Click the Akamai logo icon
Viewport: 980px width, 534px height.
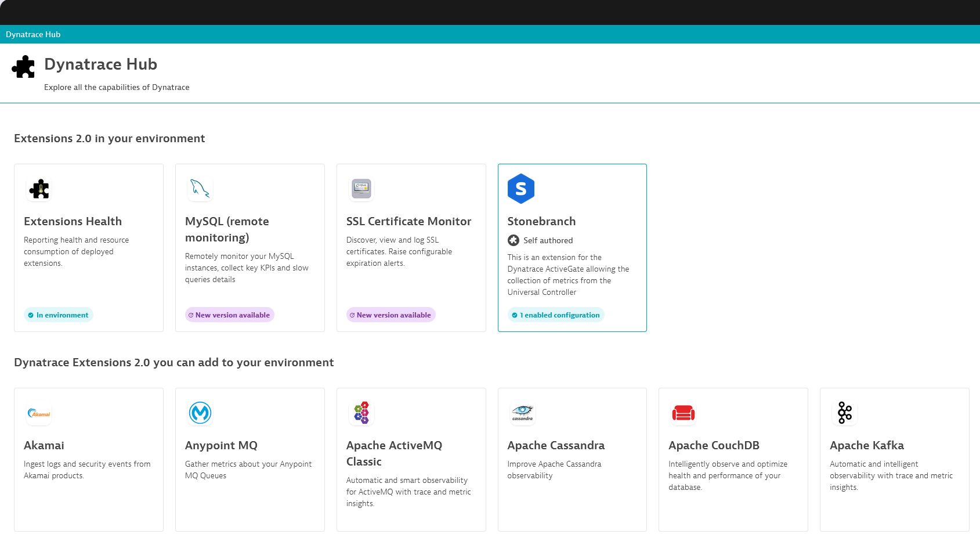tap(39, 413)
